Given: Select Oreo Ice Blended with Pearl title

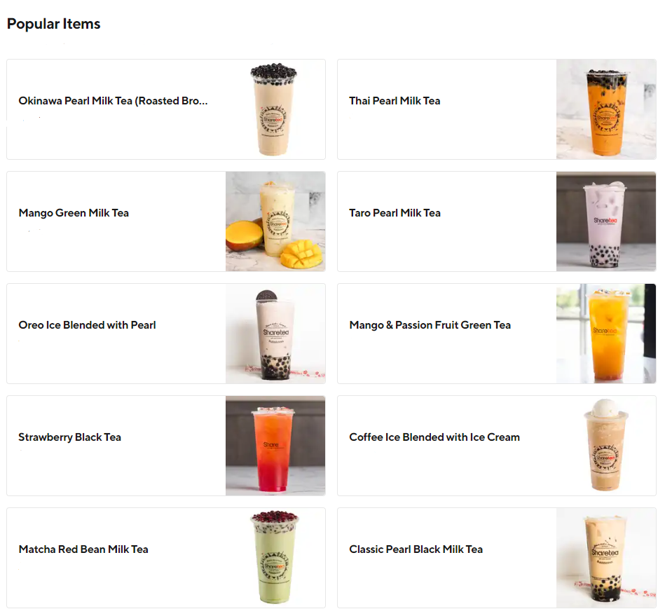Looking at the screenshot, I should coord(87,325).
